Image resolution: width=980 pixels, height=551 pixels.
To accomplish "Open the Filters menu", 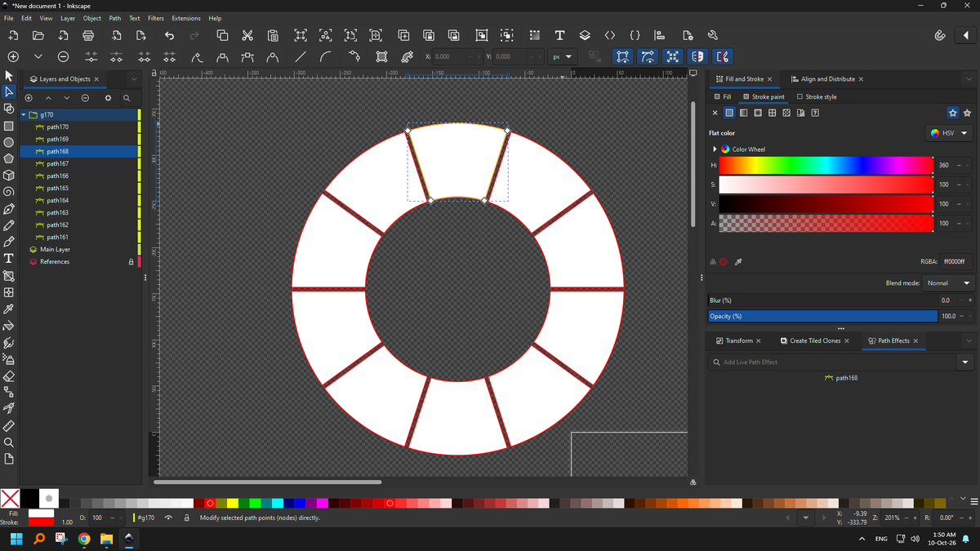I will coord(155,18).
